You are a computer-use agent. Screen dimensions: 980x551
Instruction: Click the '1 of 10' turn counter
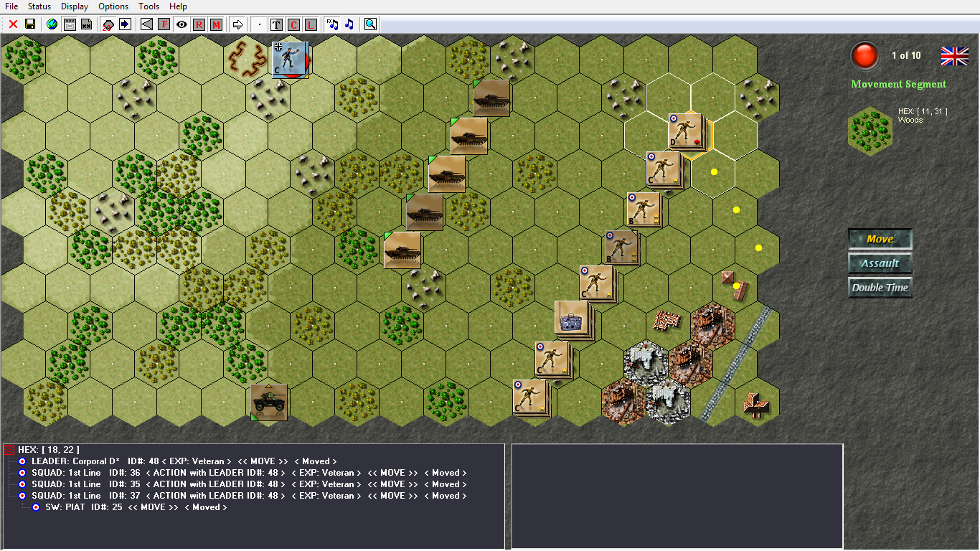click(x=906, y=55)
